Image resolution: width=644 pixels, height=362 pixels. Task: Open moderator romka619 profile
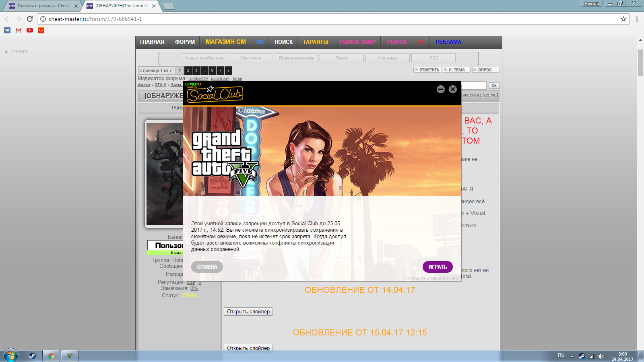tap(198, 79)
